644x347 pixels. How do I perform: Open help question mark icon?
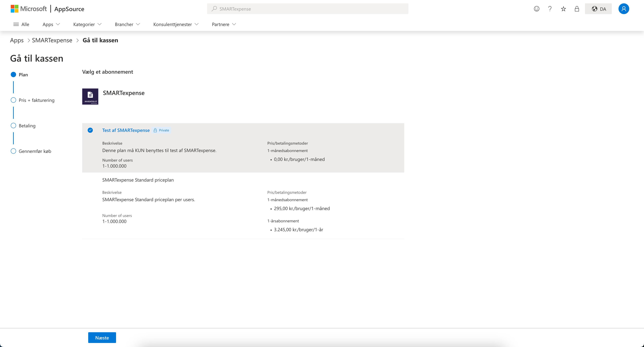(x=550, y=9)
